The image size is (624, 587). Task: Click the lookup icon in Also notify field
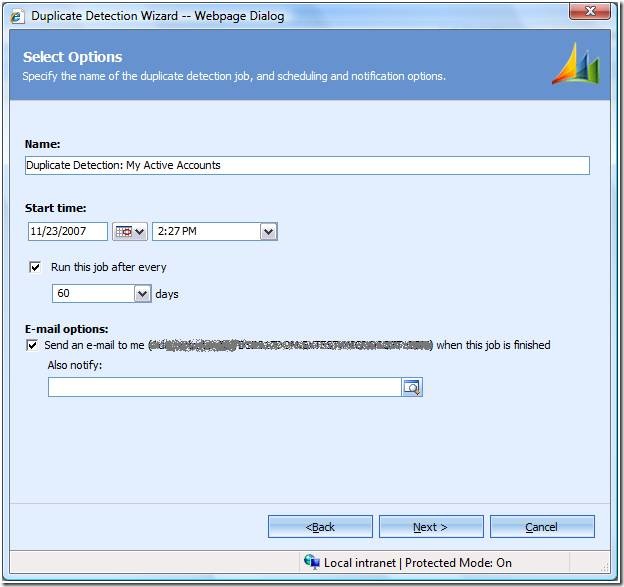[x=412, y=387]
